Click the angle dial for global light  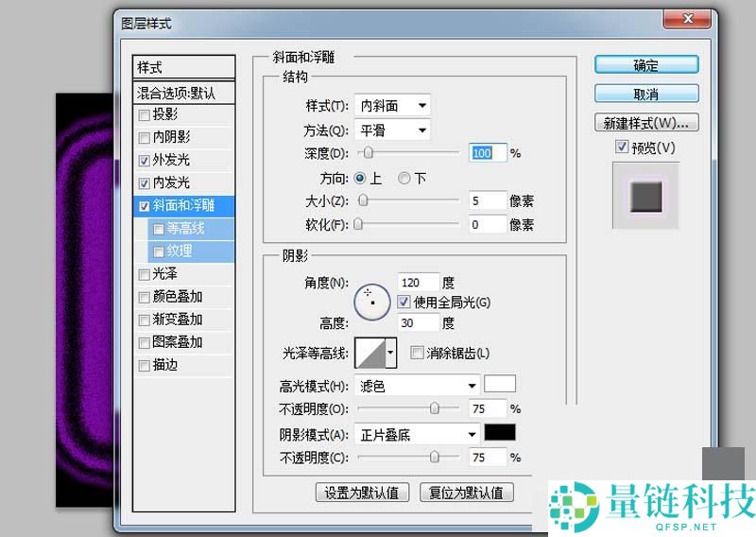[371, 300]
